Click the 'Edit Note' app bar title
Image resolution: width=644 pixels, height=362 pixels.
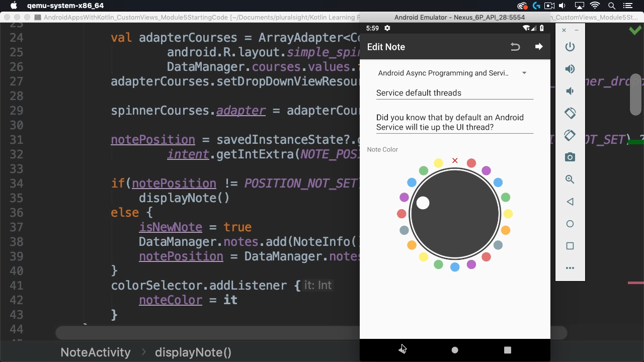386,47
